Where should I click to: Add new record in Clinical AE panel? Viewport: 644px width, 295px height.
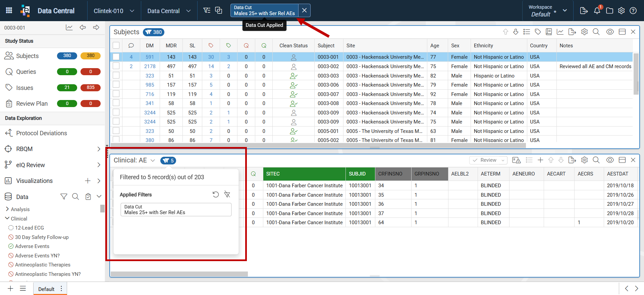[x=540, y=160]
